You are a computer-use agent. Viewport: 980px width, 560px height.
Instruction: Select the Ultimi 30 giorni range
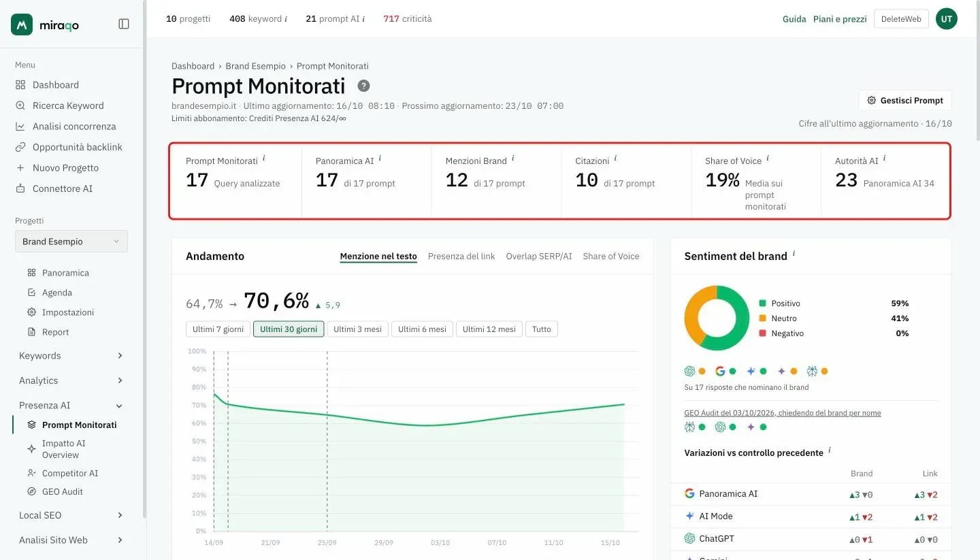pos(289,329)
